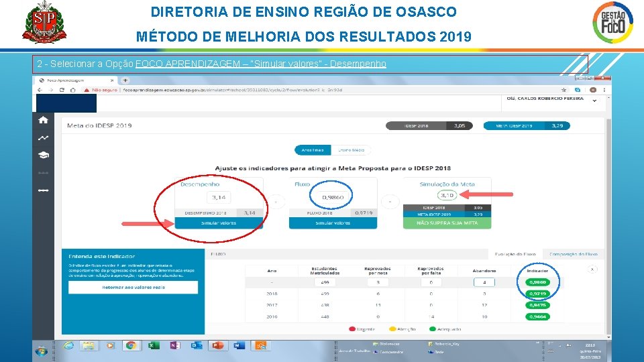
Task: Click the browser forward arrow
Action: click(x=50, y=90)
